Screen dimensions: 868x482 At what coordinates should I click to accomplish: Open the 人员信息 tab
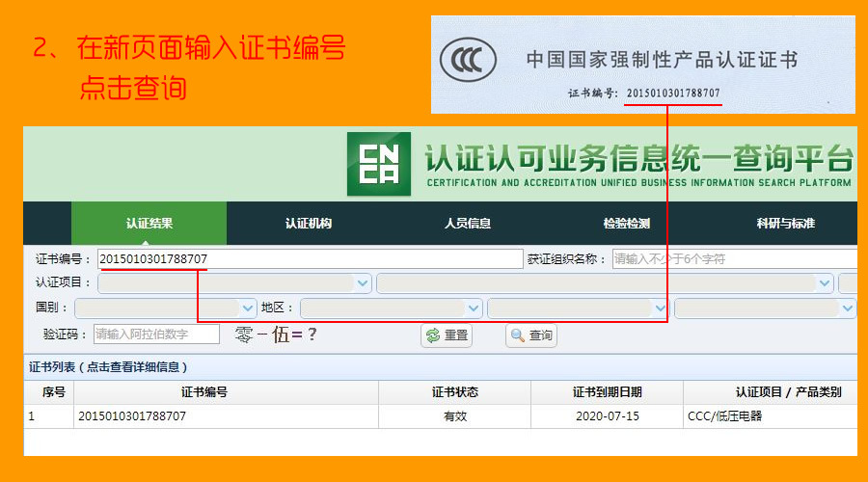(x=468, y=223)
